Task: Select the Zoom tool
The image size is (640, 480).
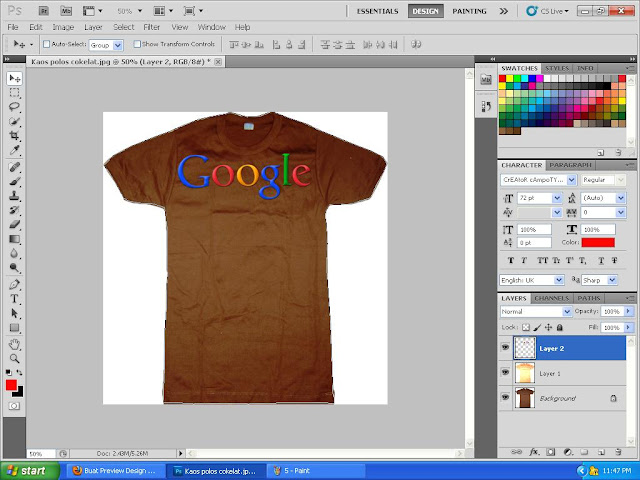Action: pos(14,359)
